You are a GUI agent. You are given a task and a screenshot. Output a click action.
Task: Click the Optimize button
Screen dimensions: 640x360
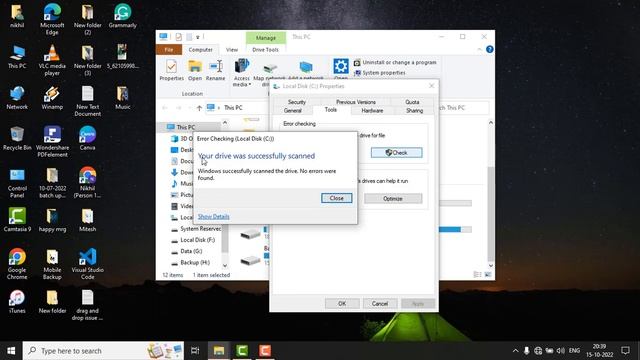click(x=393, y=198)
